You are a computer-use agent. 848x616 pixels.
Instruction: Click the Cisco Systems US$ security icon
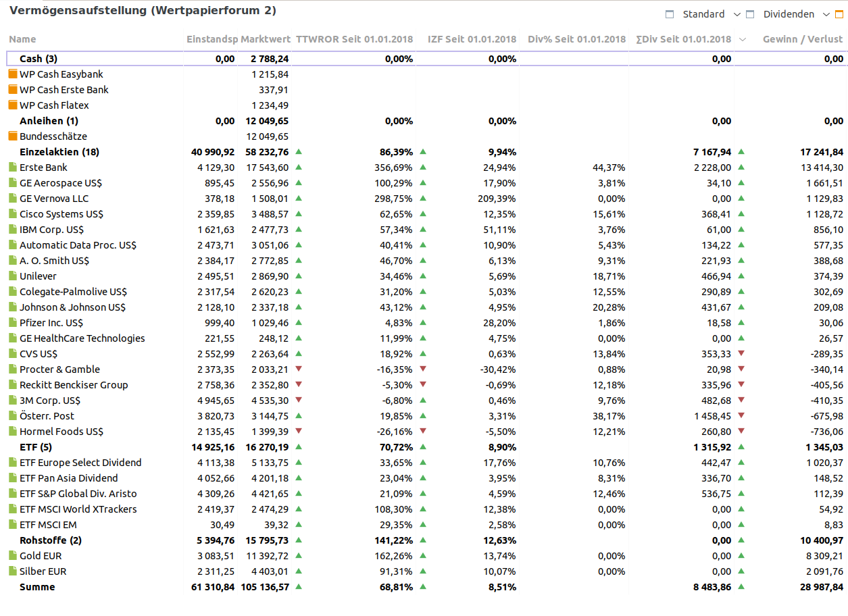[13, 213]
